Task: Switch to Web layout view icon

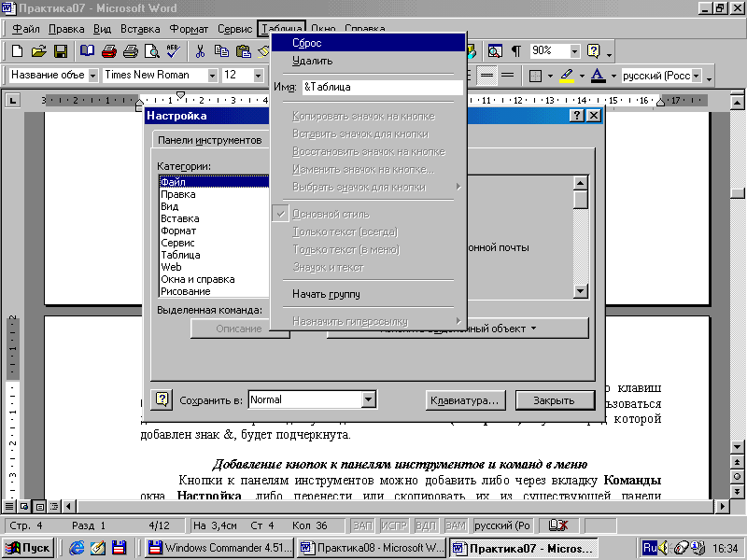Action: click(24, 506)
